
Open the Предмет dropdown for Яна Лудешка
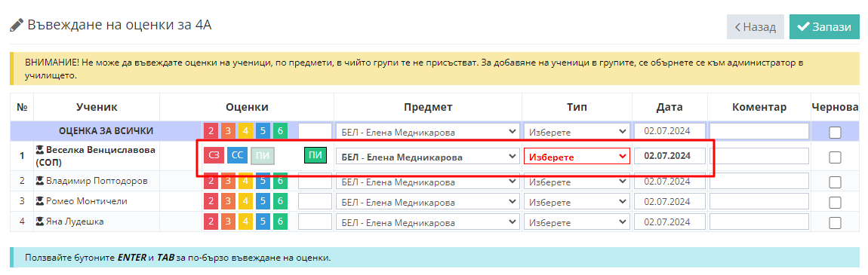pos(428,222)
